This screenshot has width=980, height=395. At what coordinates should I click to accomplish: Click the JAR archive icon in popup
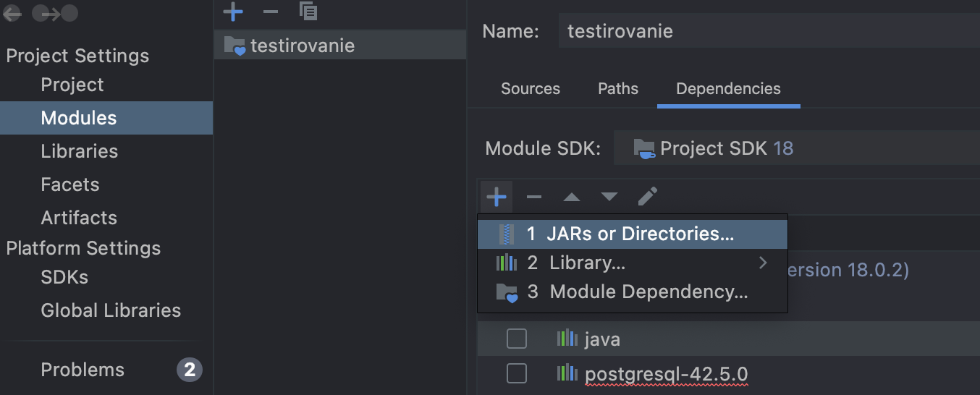pyautogui.click(x=507, y=234)
